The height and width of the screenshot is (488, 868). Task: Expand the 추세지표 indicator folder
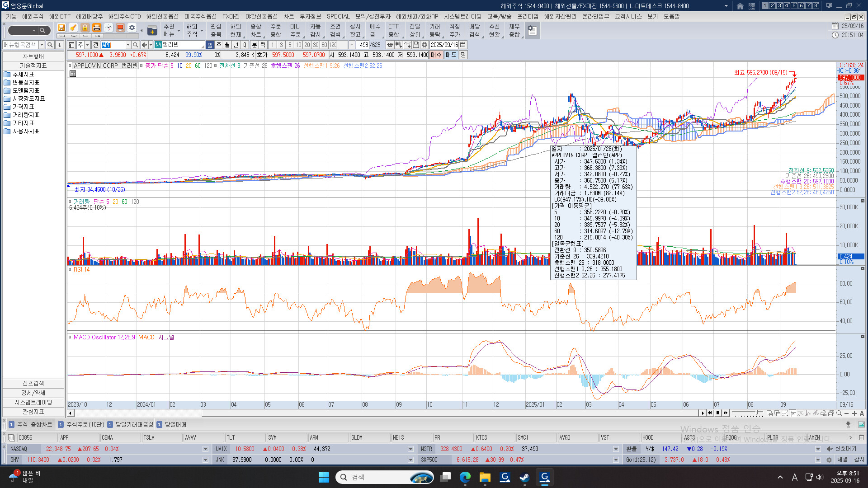coord(23,74)
